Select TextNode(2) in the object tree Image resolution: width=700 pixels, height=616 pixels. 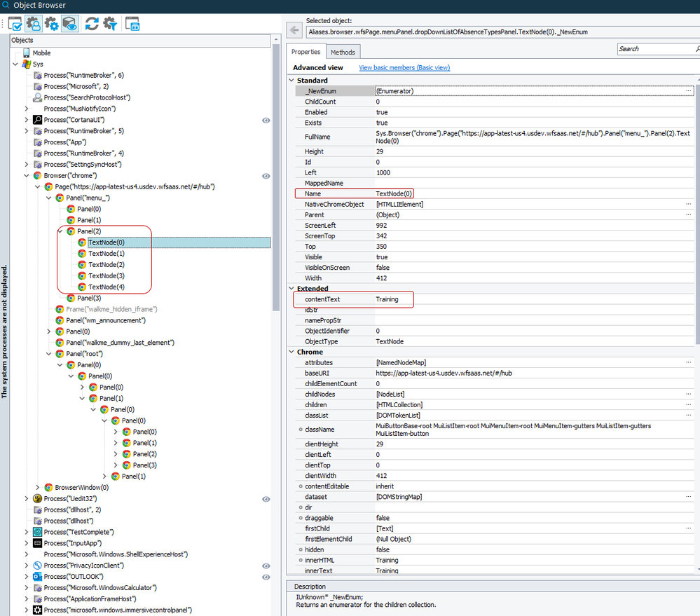click(x=107, y=265)
